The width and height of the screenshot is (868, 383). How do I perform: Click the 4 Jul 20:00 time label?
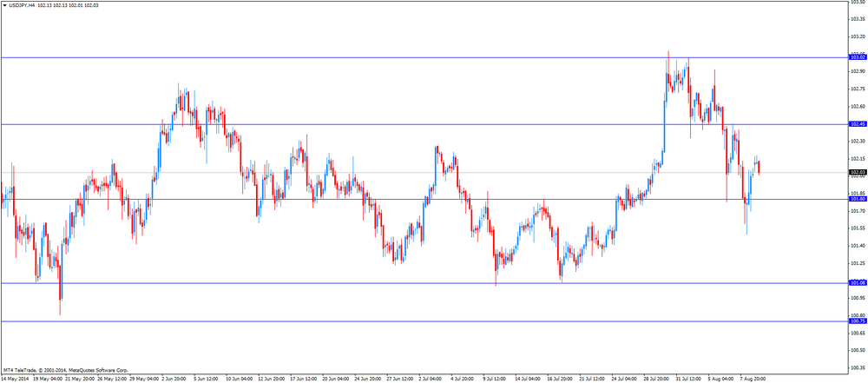464,380
